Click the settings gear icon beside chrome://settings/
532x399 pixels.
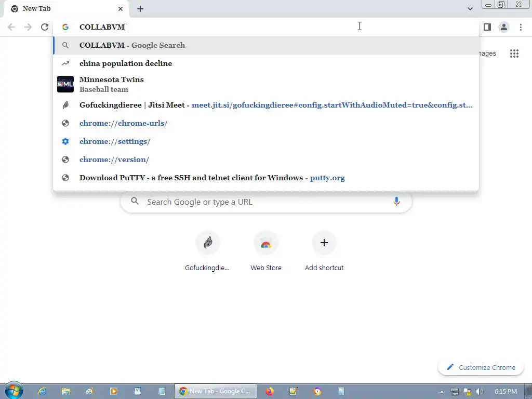click(65, 141)
